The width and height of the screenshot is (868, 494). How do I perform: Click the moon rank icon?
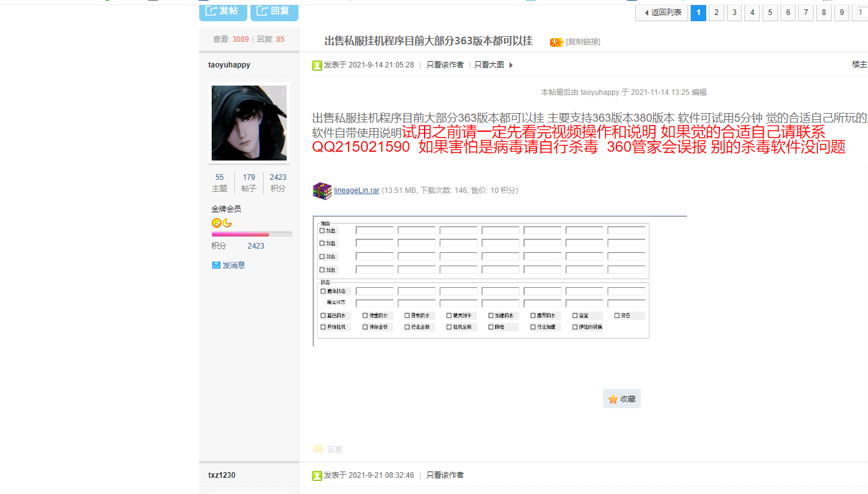tap(227, 223)
